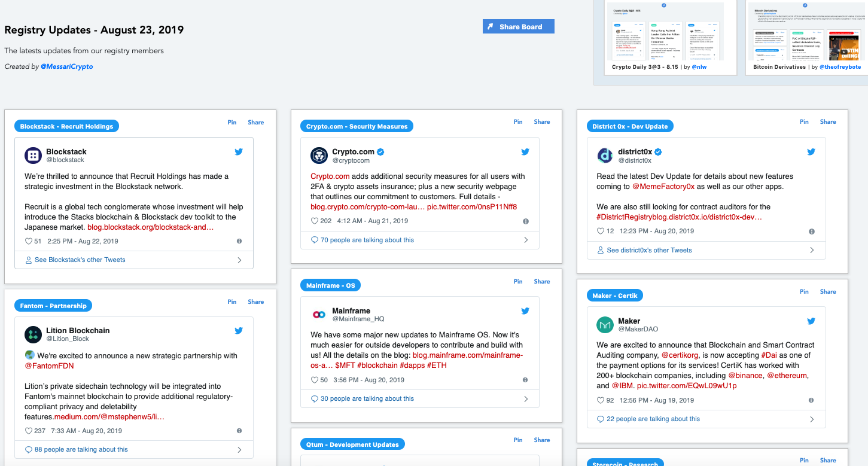Click the info icon on district0x tweet
This screenshot has width=868, height=466.
click(812, 232)
